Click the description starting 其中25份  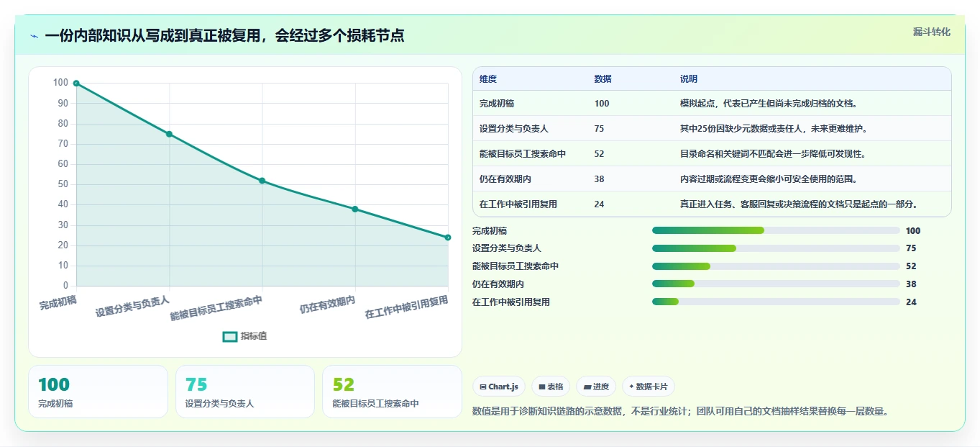(x=774, y=129)
